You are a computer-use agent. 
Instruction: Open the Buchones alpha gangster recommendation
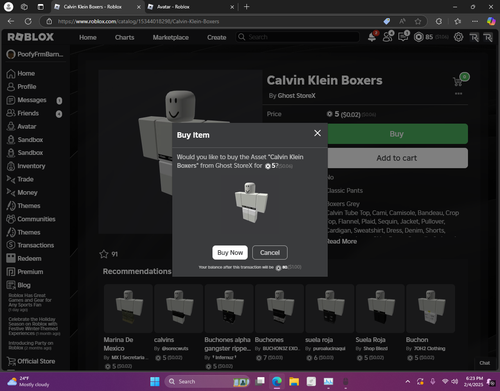[x=229, y=308]
